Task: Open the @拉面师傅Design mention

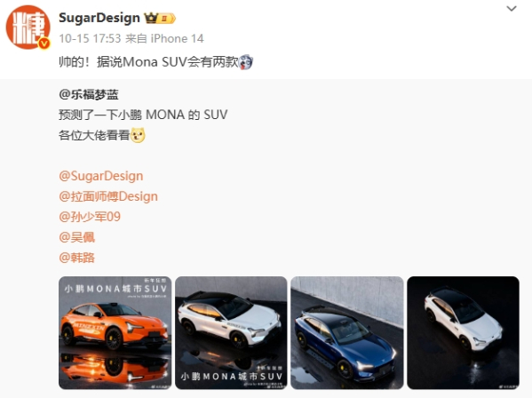Action: [108, 196]
